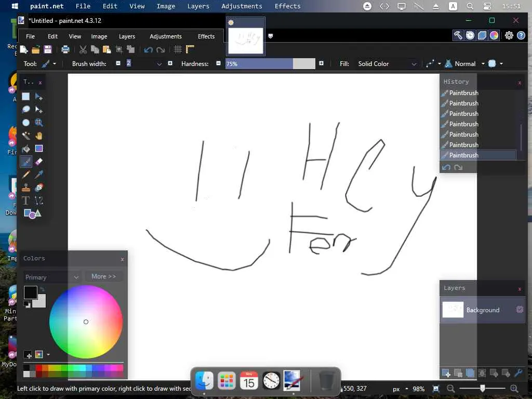Viewport: 532px width, 399px height.
Task: Increase hardness with plus button
Action: pyautogui.click(x=321, y=63)
